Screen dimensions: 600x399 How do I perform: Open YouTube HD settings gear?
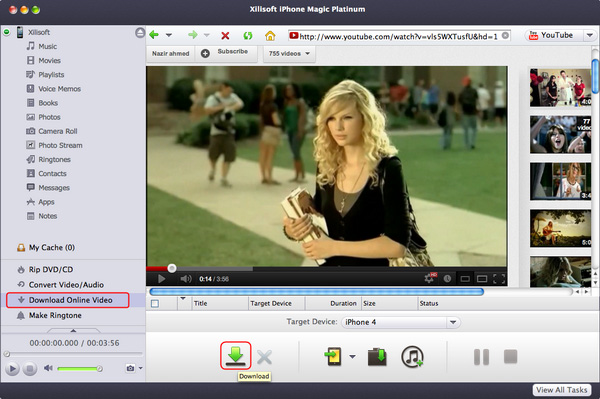[x=430, y=278]
